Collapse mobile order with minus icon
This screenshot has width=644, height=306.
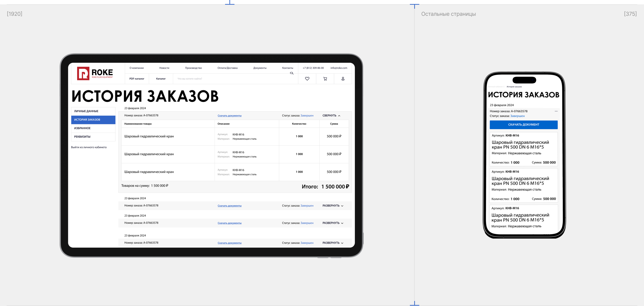(556, 111)
